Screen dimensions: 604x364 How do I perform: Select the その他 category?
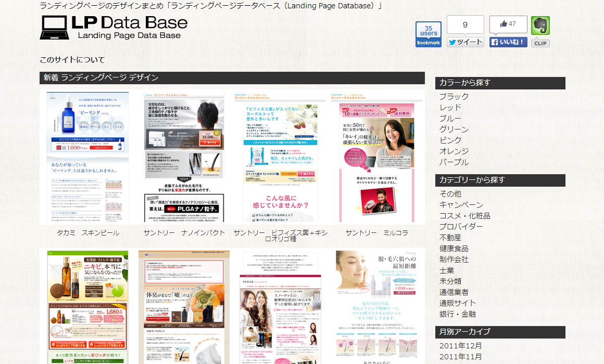click(450, 194)
